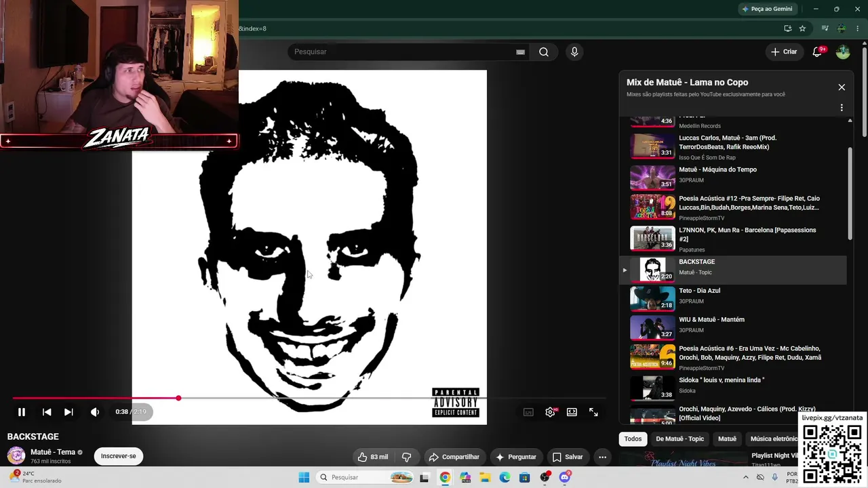Ask Gemini via Peça ao Gemini button
The image size is (868, 488).
[767, 9]
